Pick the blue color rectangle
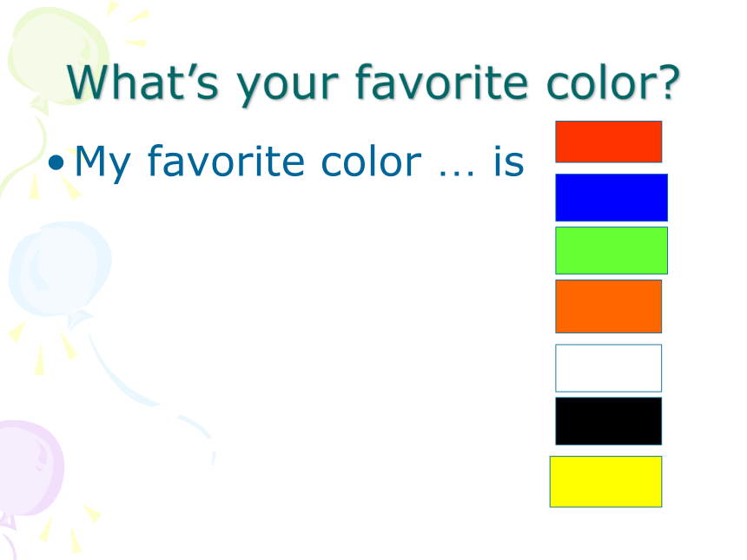The height and width of the screenshot is (560, 747). pyautogui.click(x=611, y=198)
